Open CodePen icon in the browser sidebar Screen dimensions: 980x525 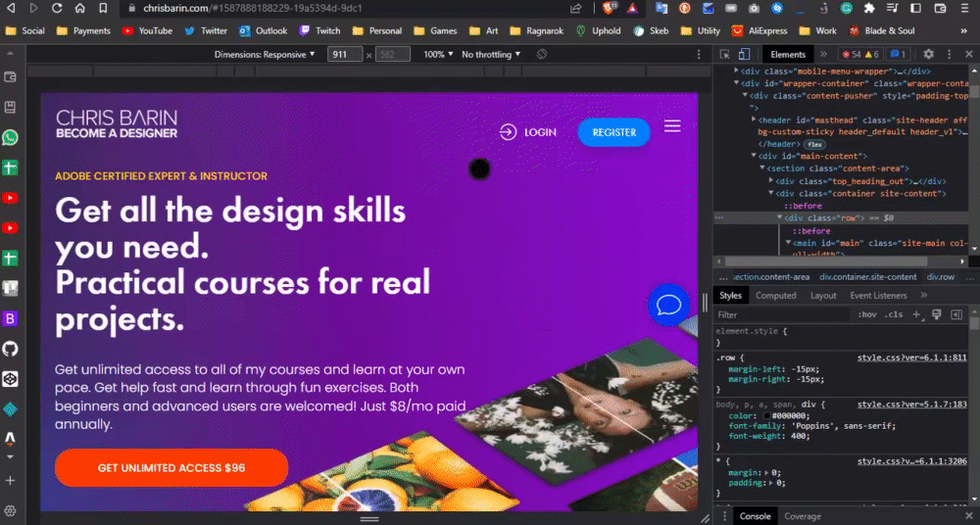pyautogui.click(x=10, y=379)
